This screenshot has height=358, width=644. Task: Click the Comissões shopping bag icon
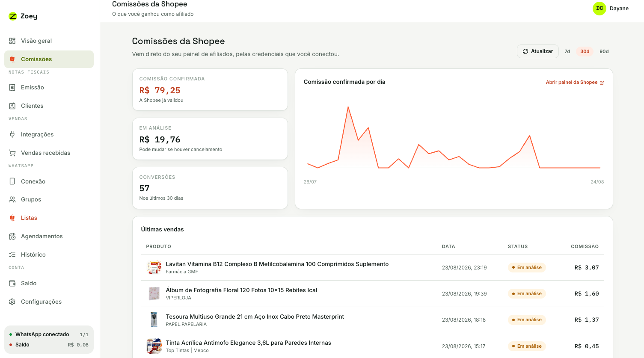[12, 59]
